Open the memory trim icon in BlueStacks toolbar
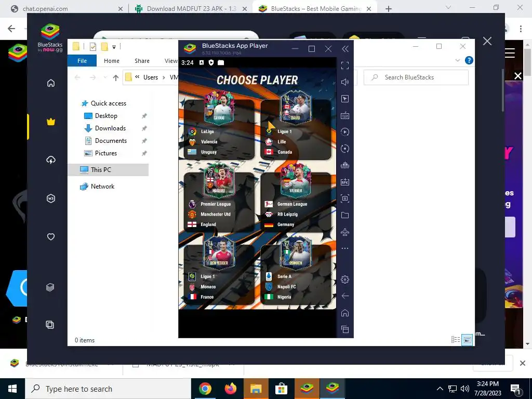Image resolution: width=532 pixels, height=399 pixels. tap(345, 165)
